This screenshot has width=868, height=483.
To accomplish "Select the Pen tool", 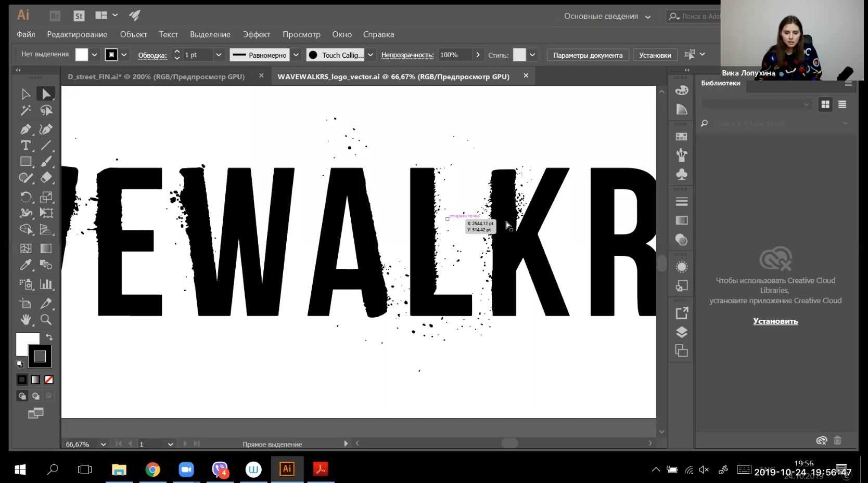I will click(25, 129).
